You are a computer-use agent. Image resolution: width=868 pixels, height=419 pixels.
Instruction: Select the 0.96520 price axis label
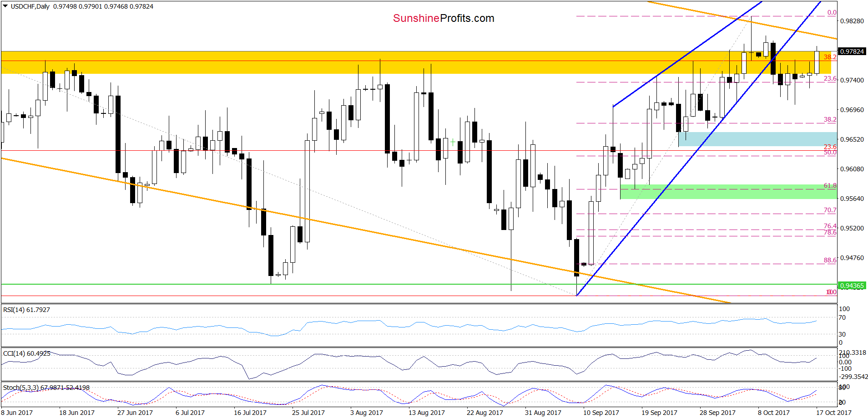click(852, 139)
